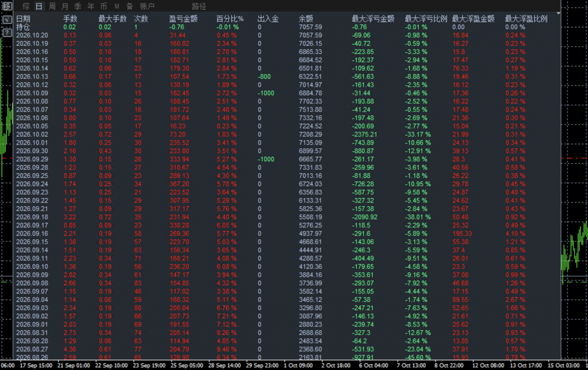Click the -45.60 % ratio cell
The width and height of the screenshot is (588, 370).
(418, 357)
